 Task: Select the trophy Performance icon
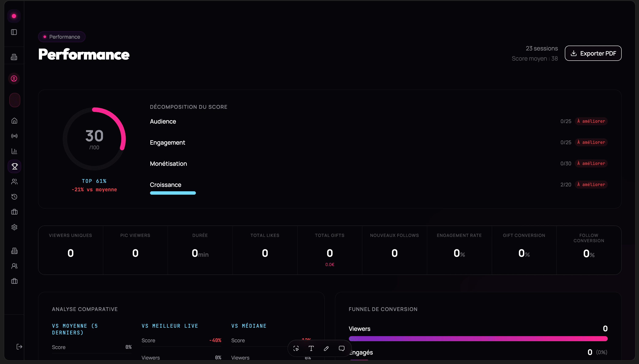[x=15, y=166]
